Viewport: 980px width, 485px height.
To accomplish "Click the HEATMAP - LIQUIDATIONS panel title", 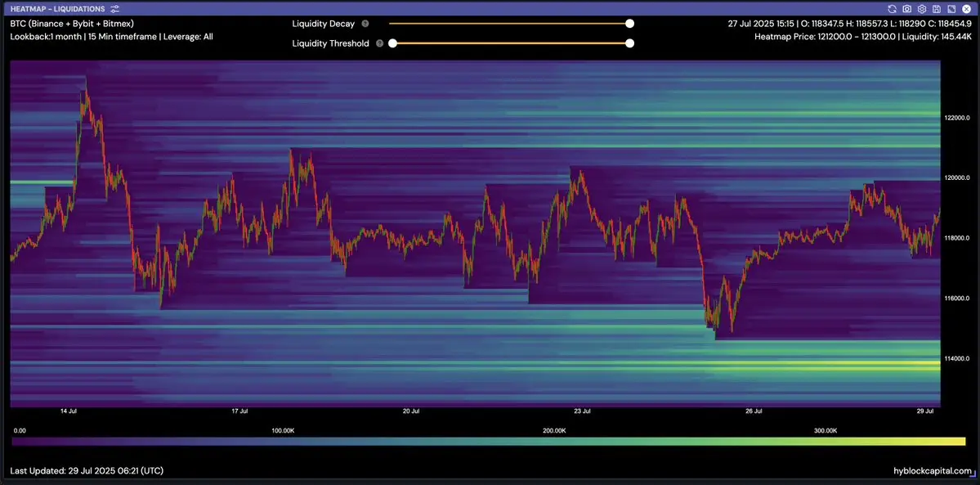I will pos(57,9).
